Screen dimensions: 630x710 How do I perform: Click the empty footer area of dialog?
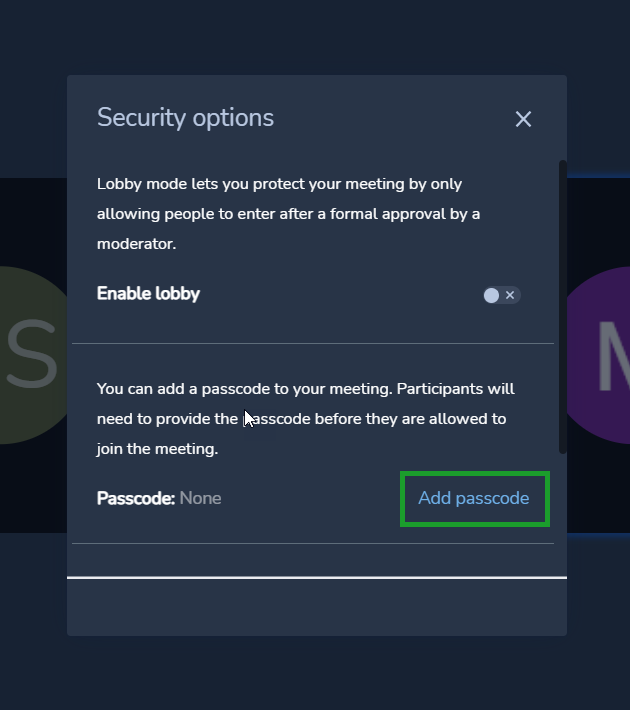pyautogui.click(x=317, y=607)
